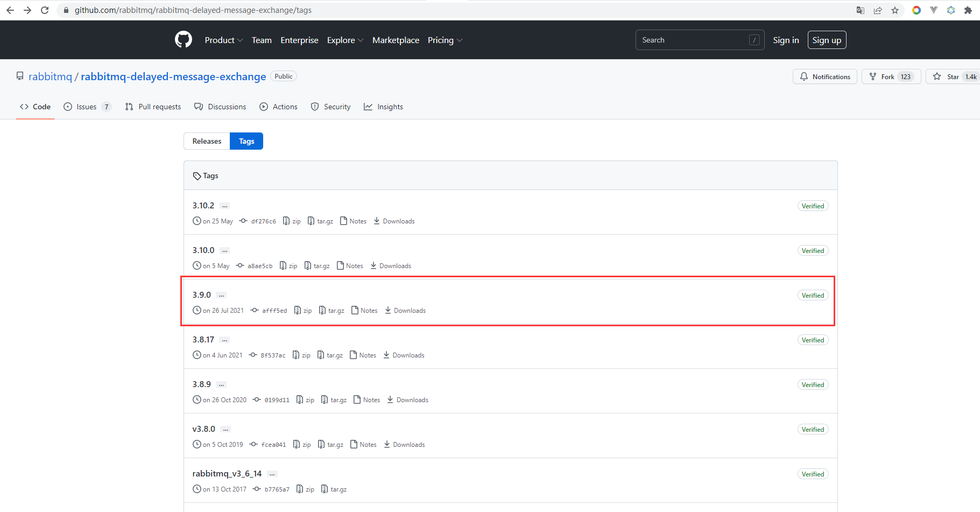The image size is (980, 512).
Task: View Notes for tag 3.10.2
Action: (x=353, y=221)
